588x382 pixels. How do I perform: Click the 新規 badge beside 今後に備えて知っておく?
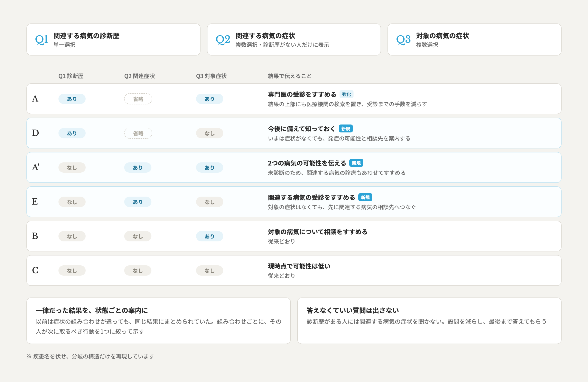click(346, 129)
